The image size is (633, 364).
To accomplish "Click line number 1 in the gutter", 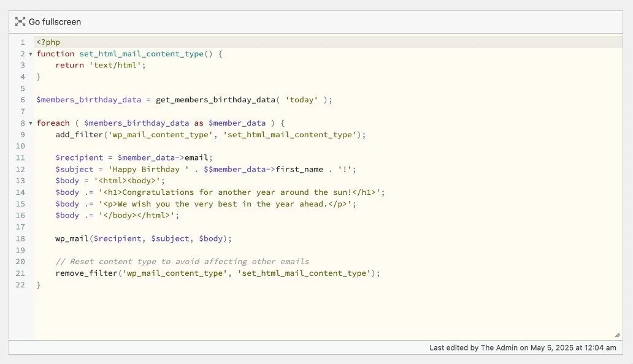I will [x=23, y=42].
